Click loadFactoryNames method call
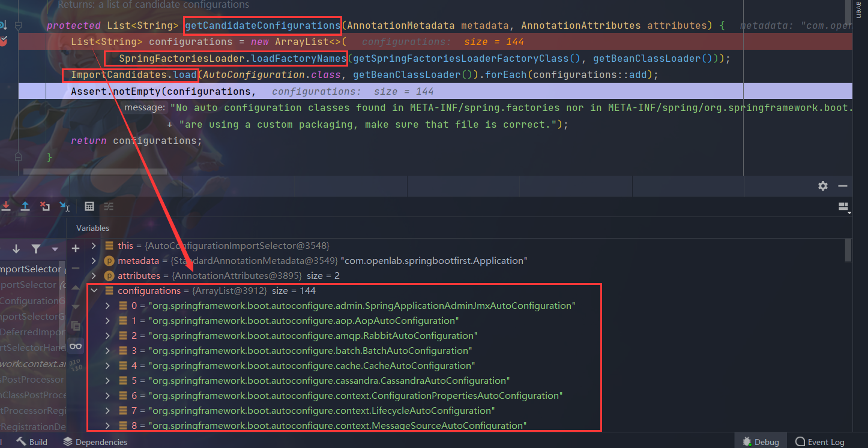Image resolution: width=868 pixels, height=448 pixels. (299, 59)
